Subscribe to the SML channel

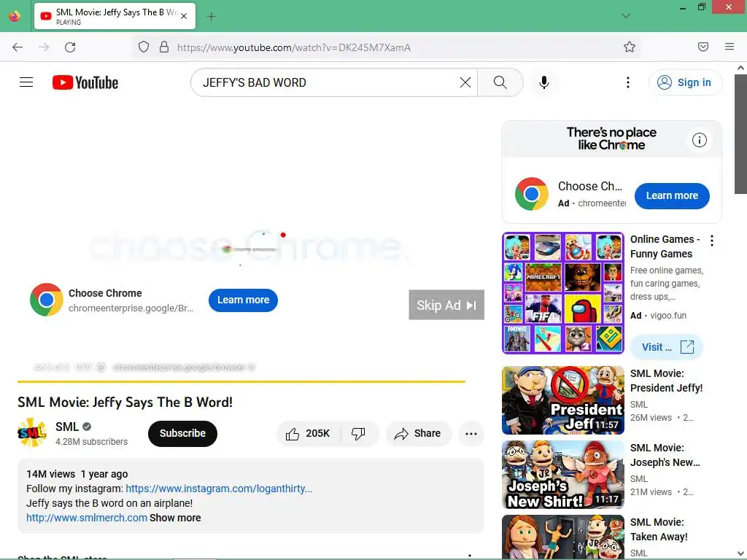[182, 433]
